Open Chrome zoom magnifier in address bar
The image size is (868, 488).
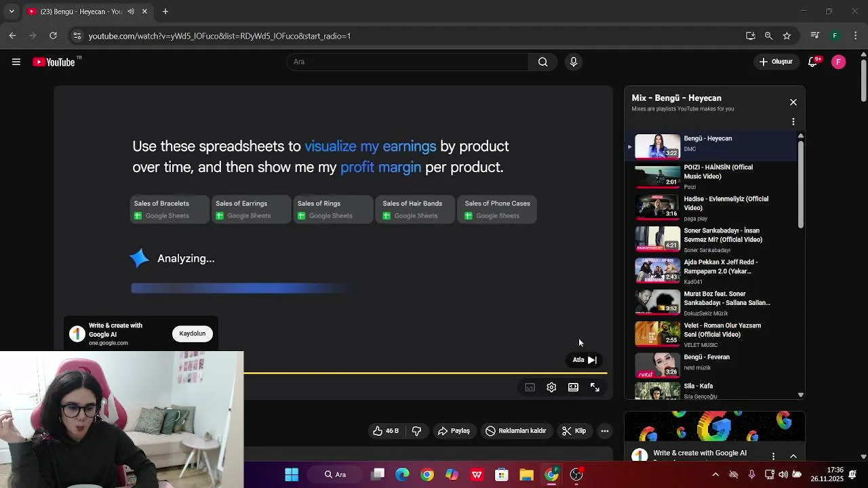pyautogui.click(x=768, y=36)
